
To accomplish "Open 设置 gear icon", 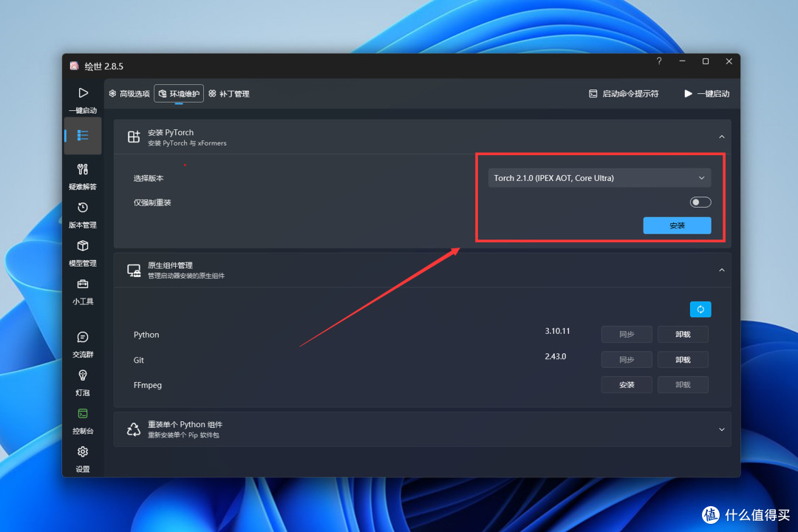I will point(83,451).
